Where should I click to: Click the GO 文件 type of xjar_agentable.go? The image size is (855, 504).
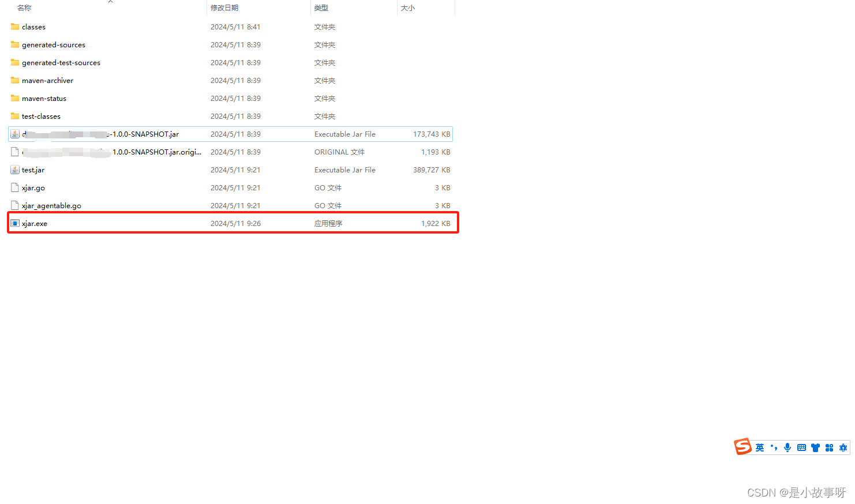[x=328, y=206]
